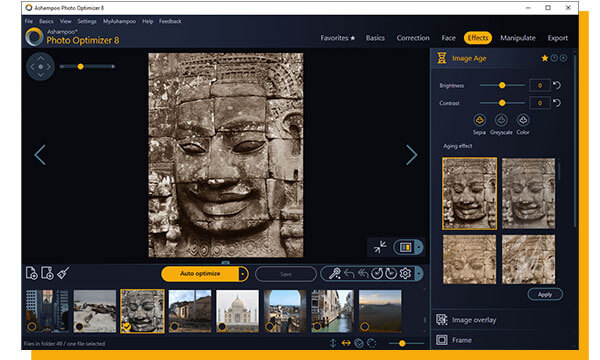Click the horizontal fit arrows icon
Viewport: 600px width, 360px height.
(346, 343)
